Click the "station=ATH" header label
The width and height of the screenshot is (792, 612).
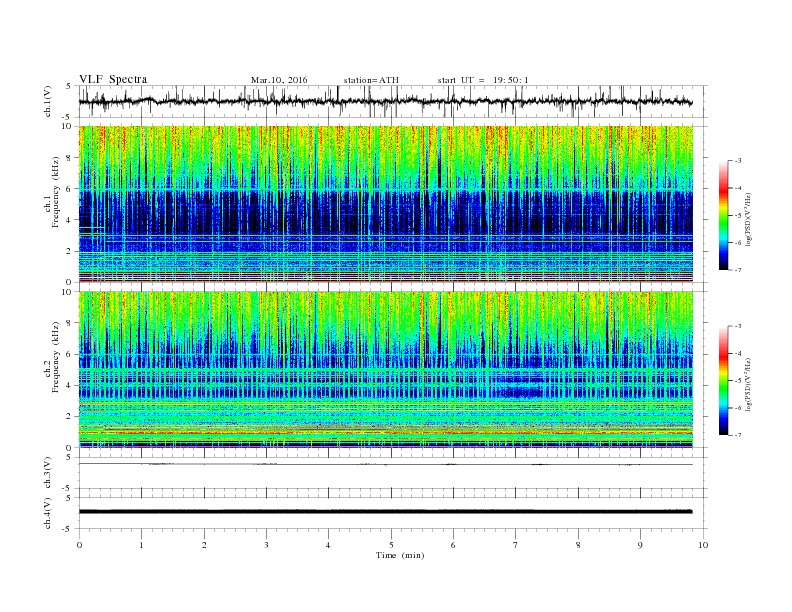point(371,80)
